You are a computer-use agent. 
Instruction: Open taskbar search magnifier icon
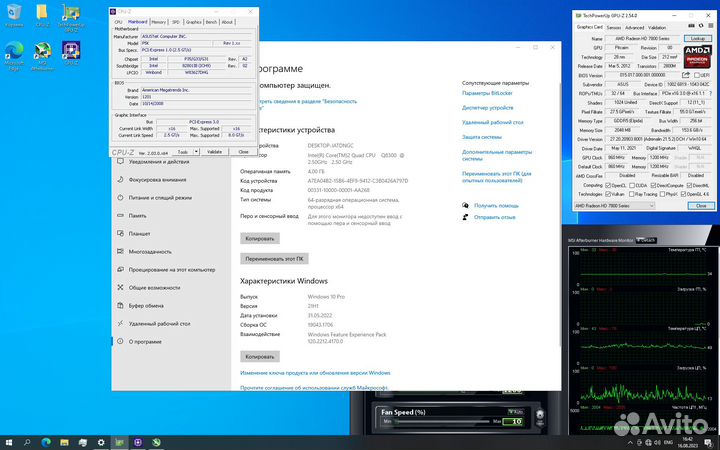pyautogui.click(x=27, y=442)
